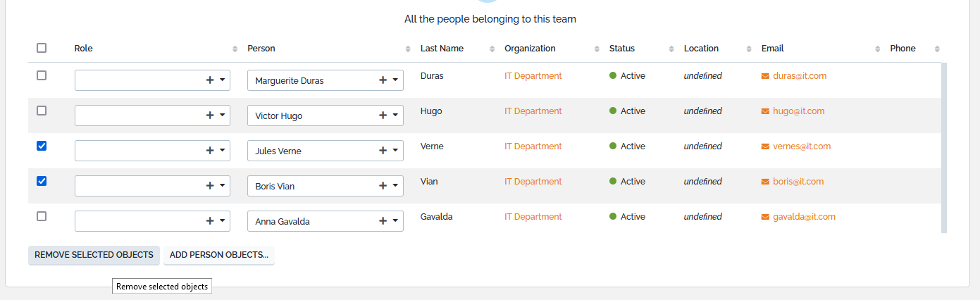Image resolution: width=980 pixels, height=300 pixels.
Task: Sort by Organization column sort arrows
Action: pos(597,49)
